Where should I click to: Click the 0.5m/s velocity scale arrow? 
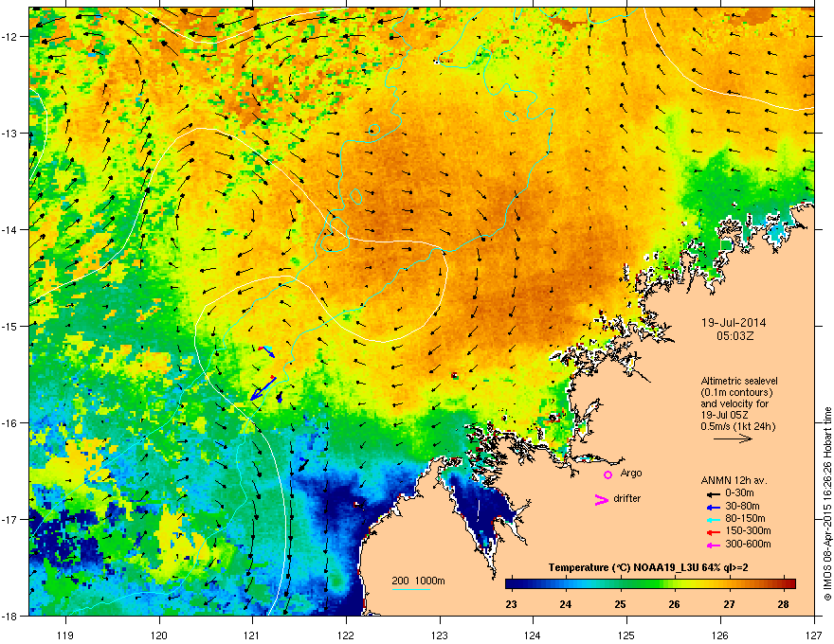[x=733, y=438]
